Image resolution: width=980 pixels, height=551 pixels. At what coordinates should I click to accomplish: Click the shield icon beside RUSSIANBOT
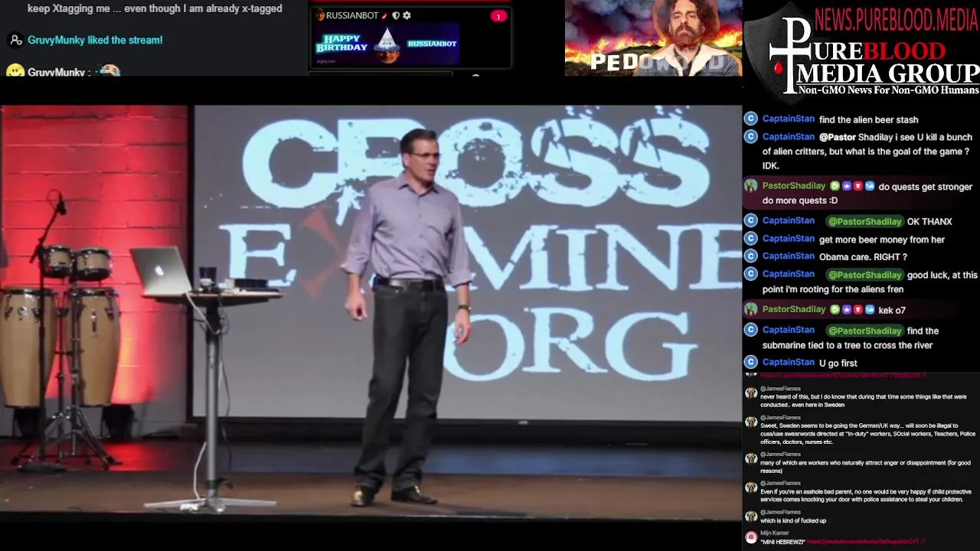click(x=396, y=15)
